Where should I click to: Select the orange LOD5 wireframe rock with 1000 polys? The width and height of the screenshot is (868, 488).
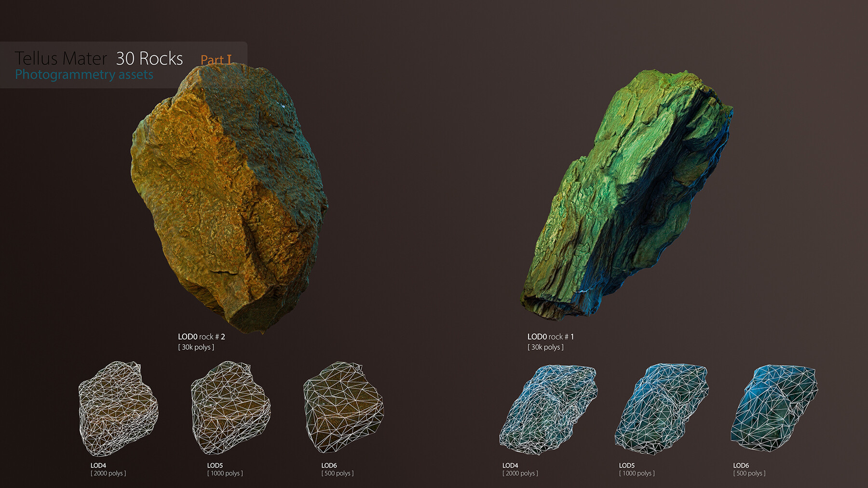(231, 408)
